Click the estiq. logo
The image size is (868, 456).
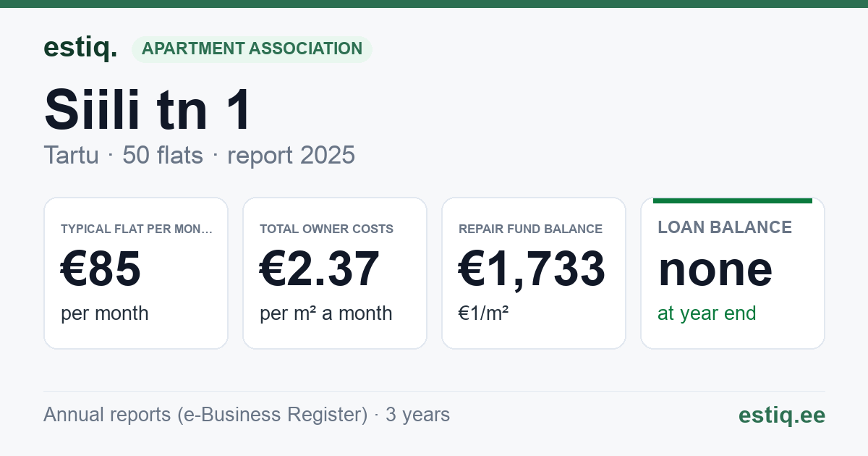click(80, 48)
